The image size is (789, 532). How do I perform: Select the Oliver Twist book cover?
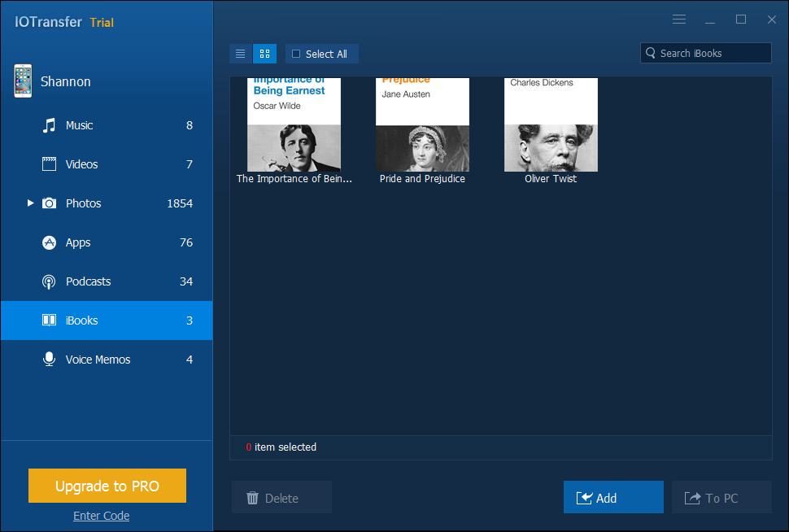click(x=551, y=124)
